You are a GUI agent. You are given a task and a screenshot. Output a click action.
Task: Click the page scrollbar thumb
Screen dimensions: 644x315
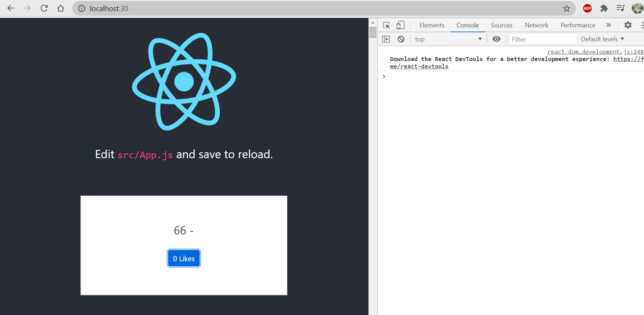(x=373, y=32)
